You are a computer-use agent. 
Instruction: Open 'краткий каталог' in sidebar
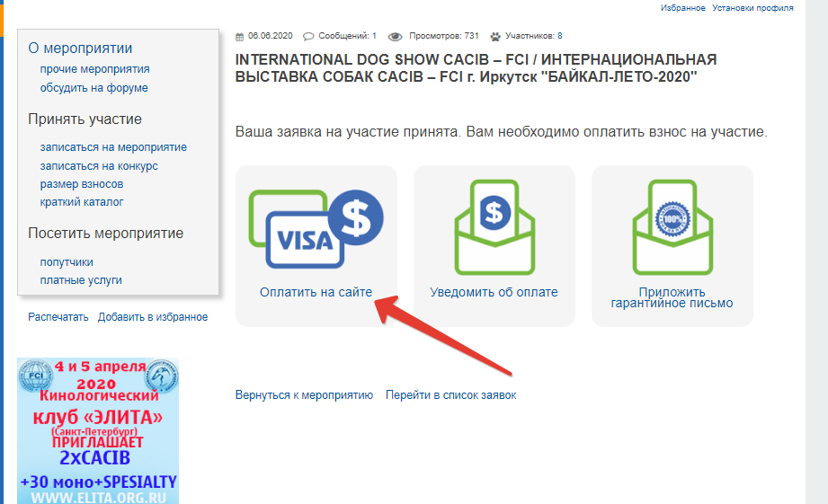[x=82, y=202]
